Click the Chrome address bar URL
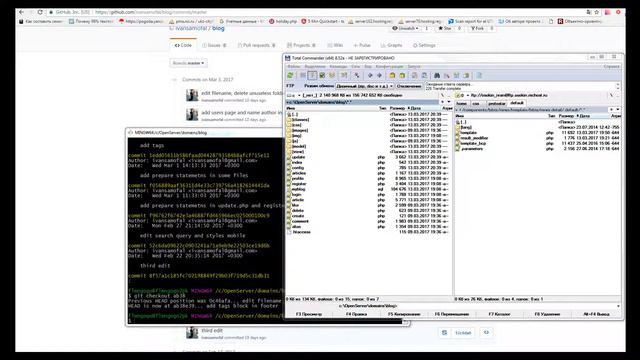The image size is (640, 360). point(151,12)
